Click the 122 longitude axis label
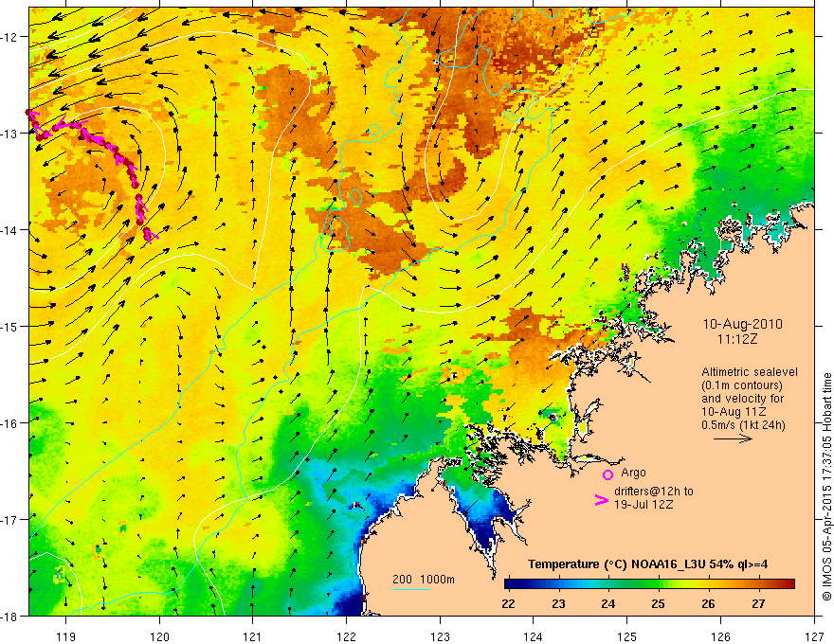 pos(346,636)
